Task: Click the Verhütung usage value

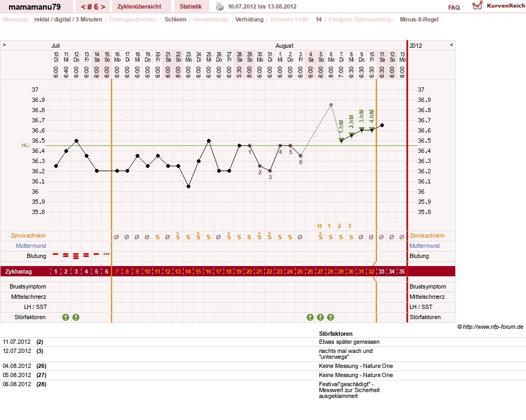Action: (249, 19)
